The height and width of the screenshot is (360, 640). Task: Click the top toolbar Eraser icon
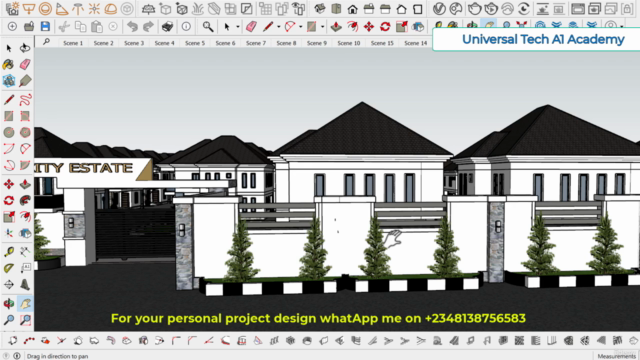click(x=251, y=27)
